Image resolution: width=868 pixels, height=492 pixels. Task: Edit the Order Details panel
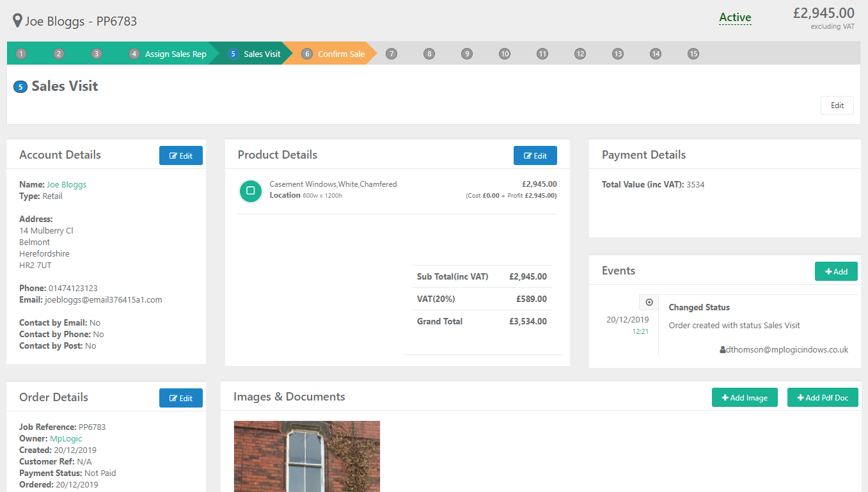[x=181, y=398]
